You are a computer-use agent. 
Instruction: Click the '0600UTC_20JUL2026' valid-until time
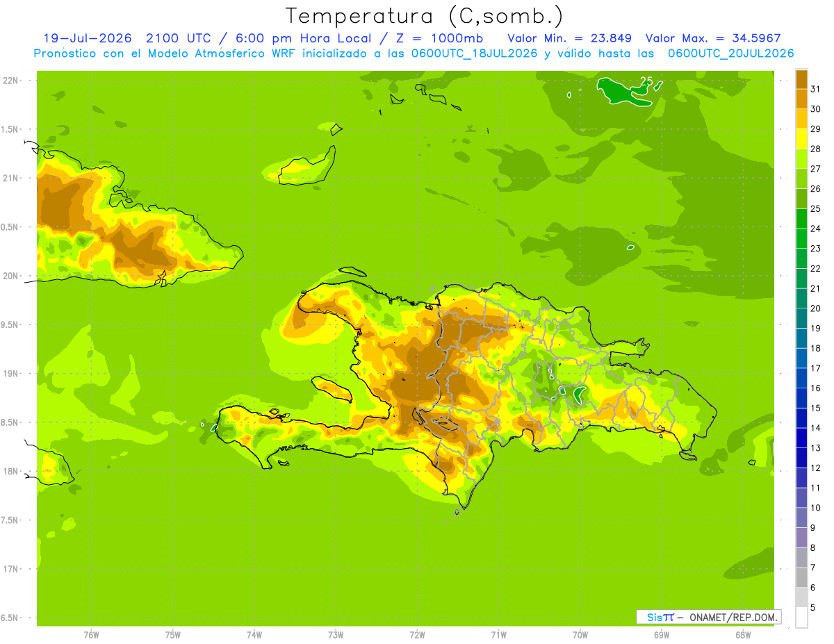click(x=730, y=53)
